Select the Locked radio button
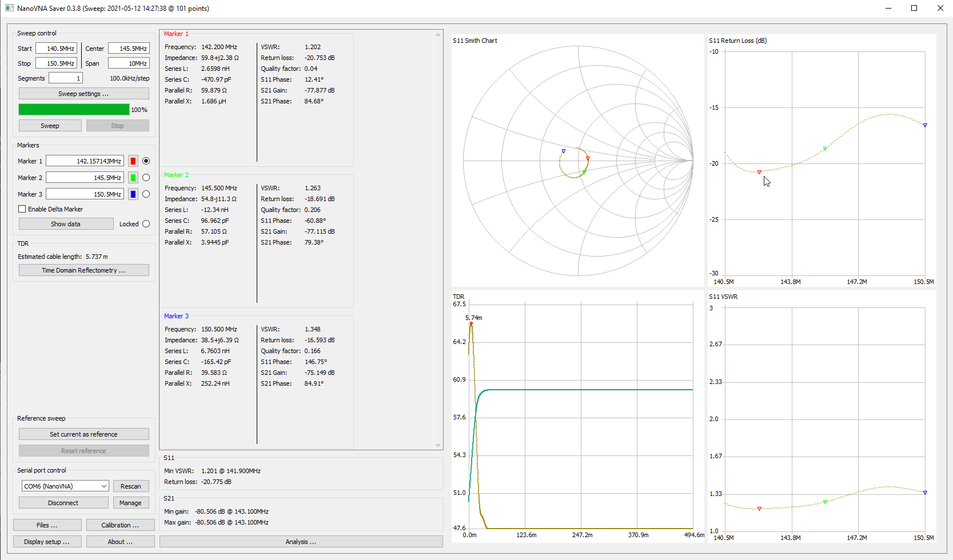Image resolution: width=953 pixels, height=560 pixels. pos(146,224)
